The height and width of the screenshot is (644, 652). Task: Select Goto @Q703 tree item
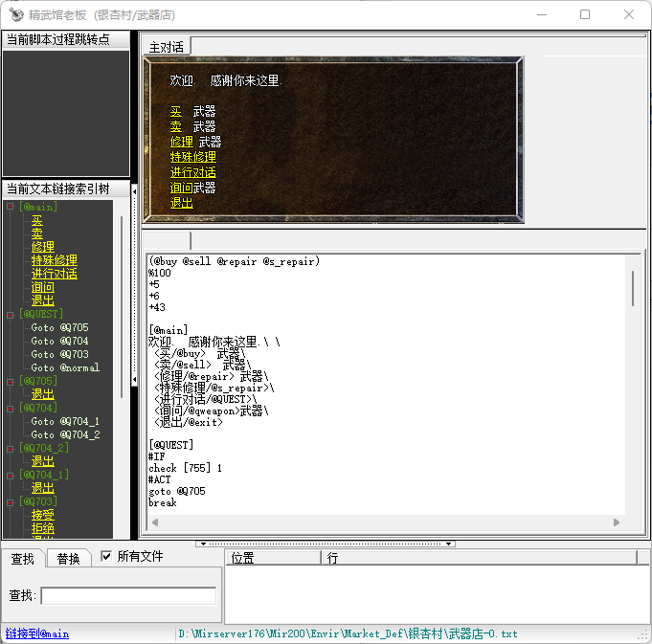pos(59,354)
